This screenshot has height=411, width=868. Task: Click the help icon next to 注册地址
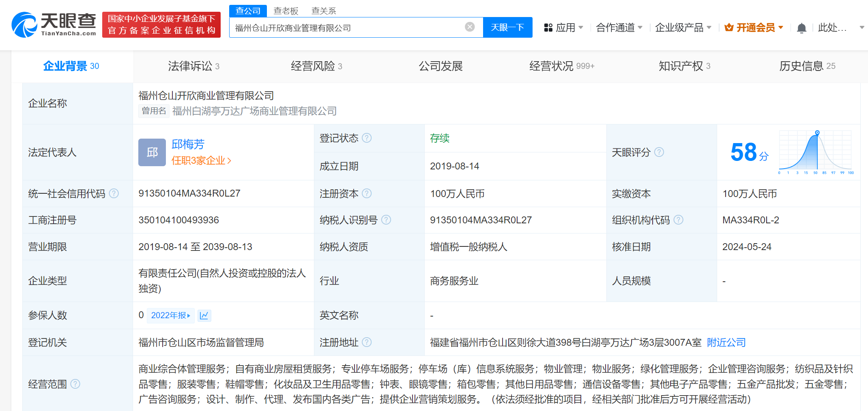pyautogui.click(x=367, y=342)
